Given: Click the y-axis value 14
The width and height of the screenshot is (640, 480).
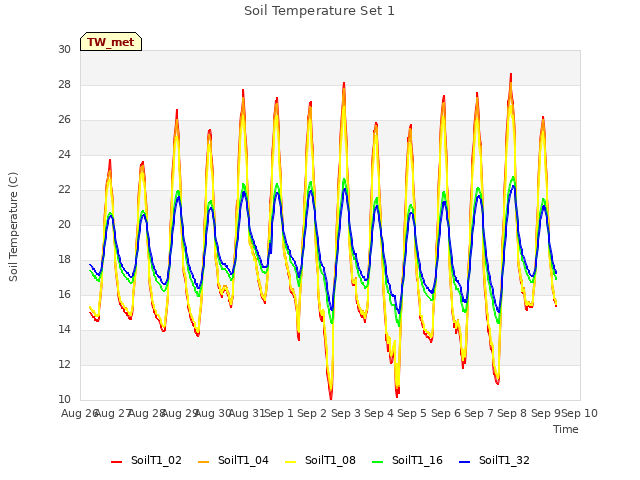Looking at the screenshot, I should pos(64,330).
